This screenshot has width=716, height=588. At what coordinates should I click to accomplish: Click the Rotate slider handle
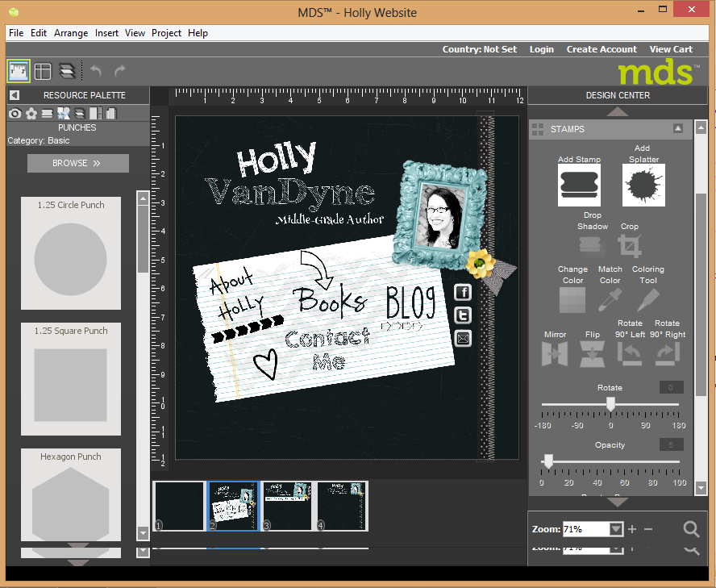pos(610,404)
